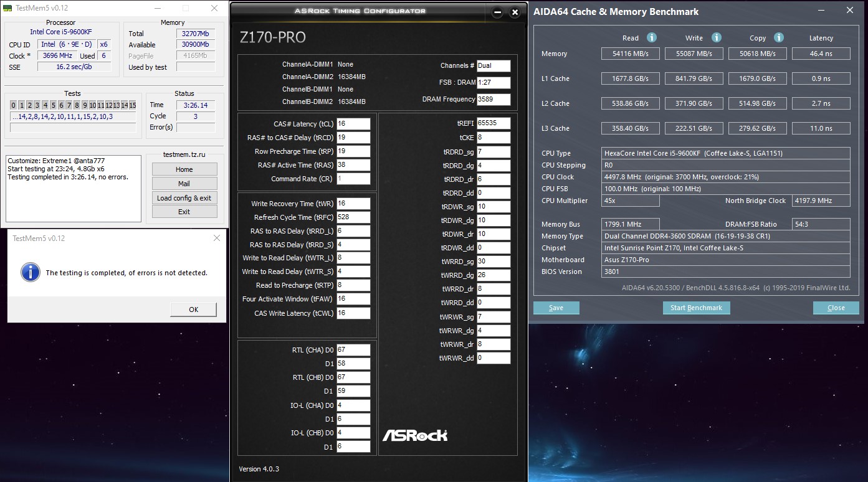Focus the tRDWR_dg value field

tap(494, 220)
